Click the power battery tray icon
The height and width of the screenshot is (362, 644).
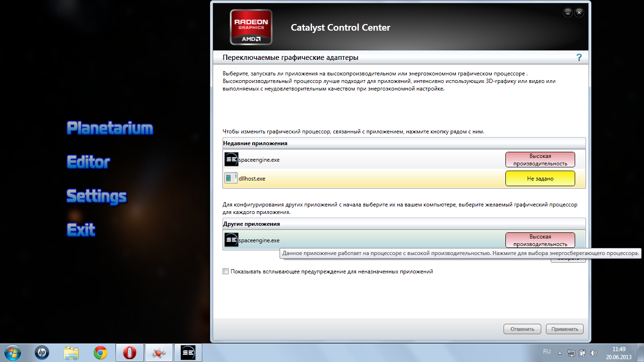click(583, 353)
